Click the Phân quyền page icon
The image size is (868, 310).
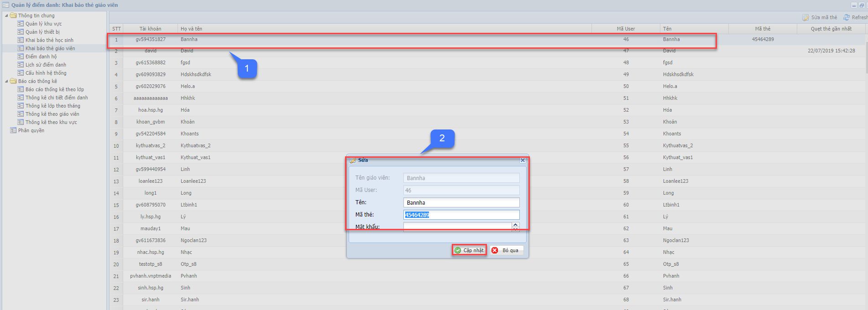coord(13,130)
